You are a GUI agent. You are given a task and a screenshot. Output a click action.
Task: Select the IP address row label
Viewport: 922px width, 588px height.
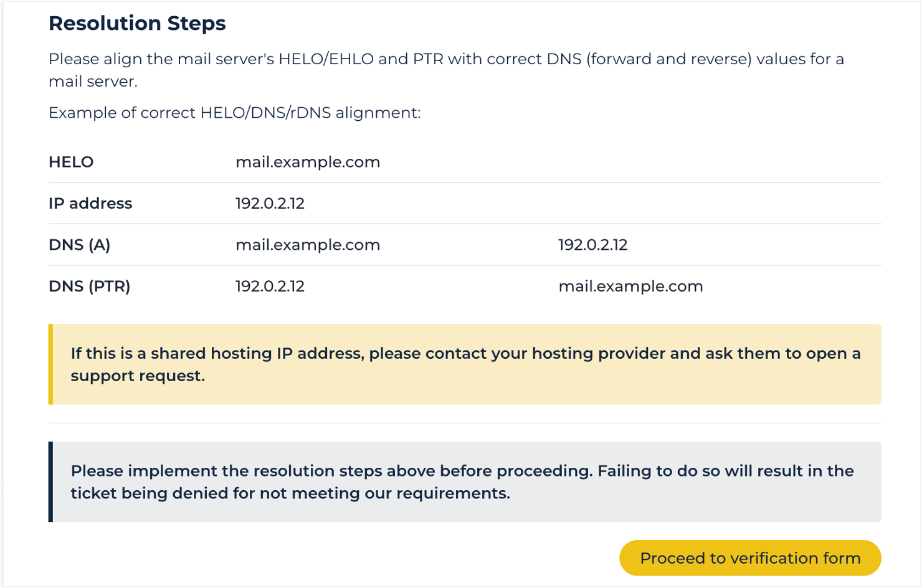pos(90,204)
